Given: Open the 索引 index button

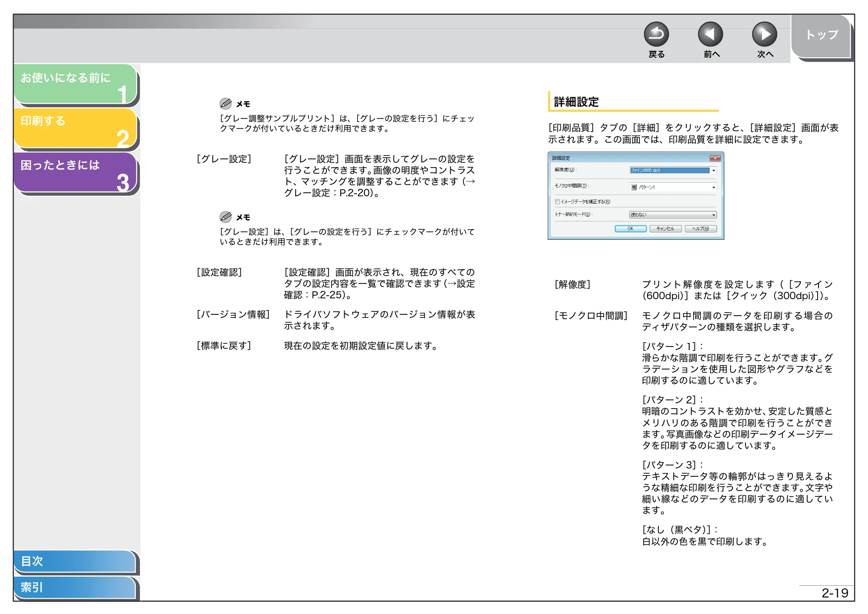Looking at the screenshot, I should tap(75, 588).
